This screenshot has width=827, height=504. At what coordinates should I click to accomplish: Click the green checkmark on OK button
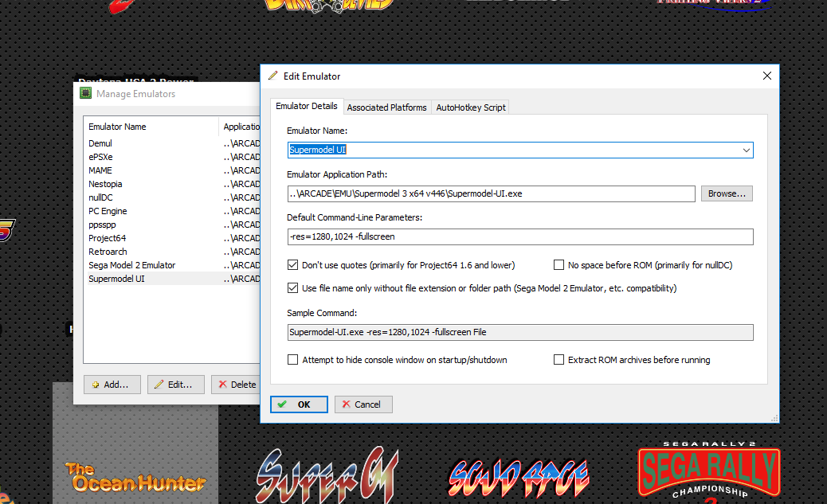[283, 404]
